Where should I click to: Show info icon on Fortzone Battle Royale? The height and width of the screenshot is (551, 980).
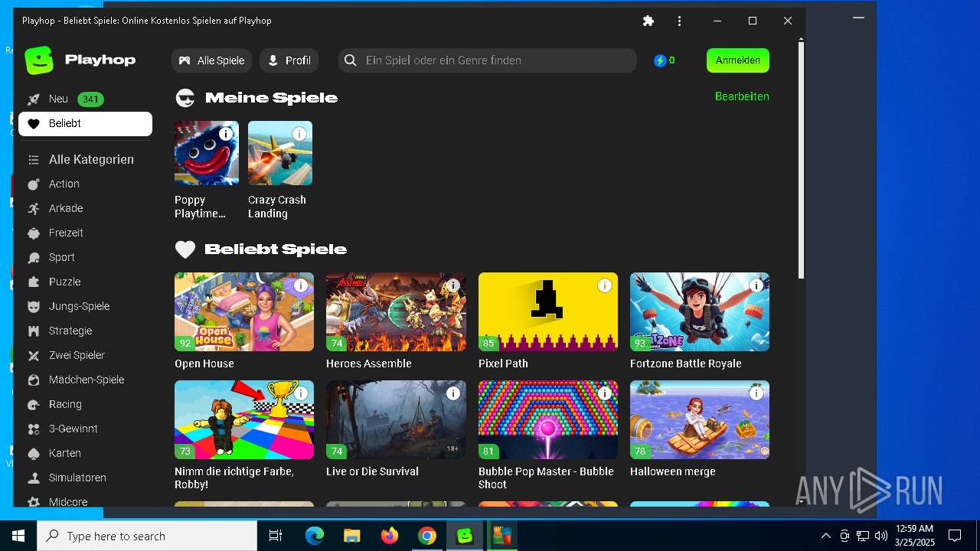point(756,285)
